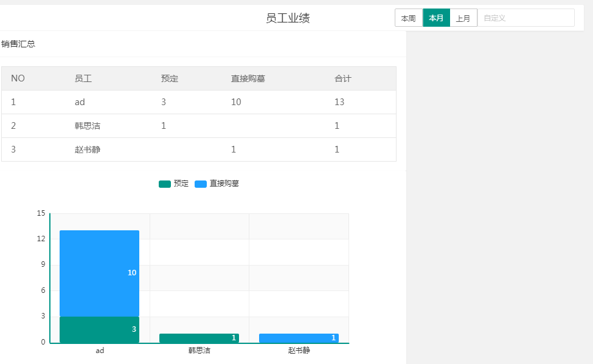Viewport: 593px width, 364px height.
Task: Click the 合计 column header
Action: tap(343, 78)
